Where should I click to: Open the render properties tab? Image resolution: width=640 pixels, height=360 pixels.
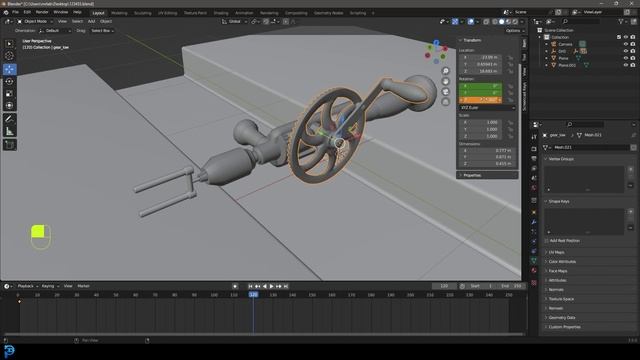coord(534,149)
